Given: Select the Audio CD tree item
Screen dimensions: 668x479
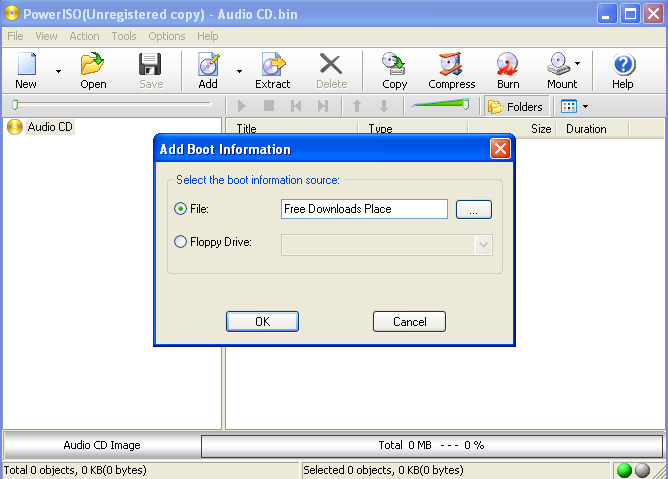Looking at the screenshot, I should pyautogui.click(x=50, y=127).
